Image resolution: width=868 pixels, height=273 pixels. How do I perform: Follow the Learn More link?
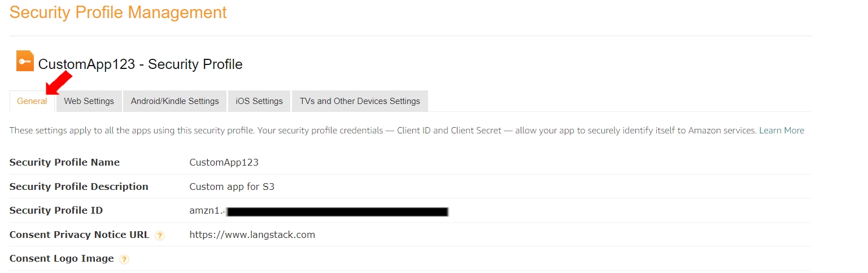pyautogui.click(x=781, y=131)
